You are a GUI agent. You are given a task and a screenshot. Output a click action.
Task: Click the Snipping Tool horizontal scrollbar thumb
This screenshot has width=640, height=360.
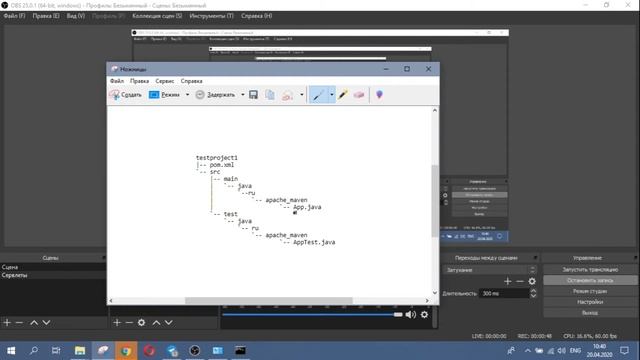tap(269, 300)
